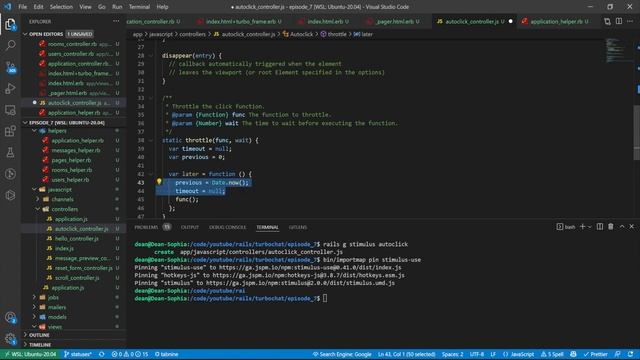
Task: Click the terminal prompt input
Action: coord(325,298)
